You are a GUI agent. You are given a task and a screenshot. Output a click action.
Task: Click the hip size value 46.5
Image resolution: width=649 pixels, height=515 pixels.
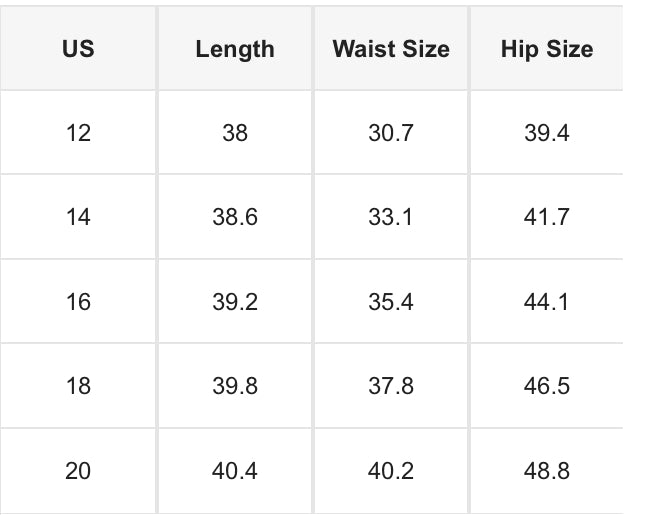click(x=547, y=386)
